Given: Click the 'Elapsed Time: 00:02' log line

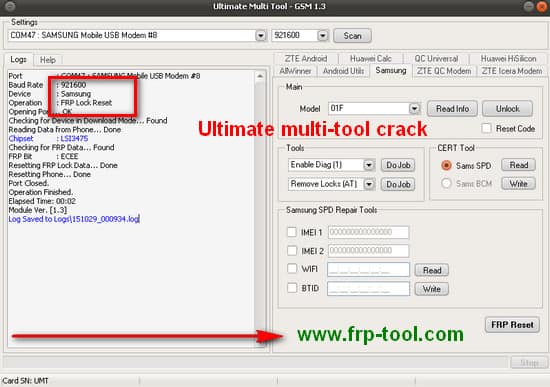Looking at the screenshot, I should tap(42, 201).
